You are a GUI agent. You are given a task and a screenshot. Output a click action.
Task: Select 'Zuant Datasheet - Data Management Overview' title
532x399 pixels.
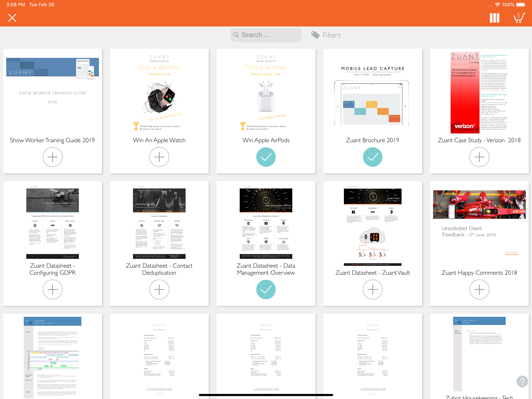(266, 269)
